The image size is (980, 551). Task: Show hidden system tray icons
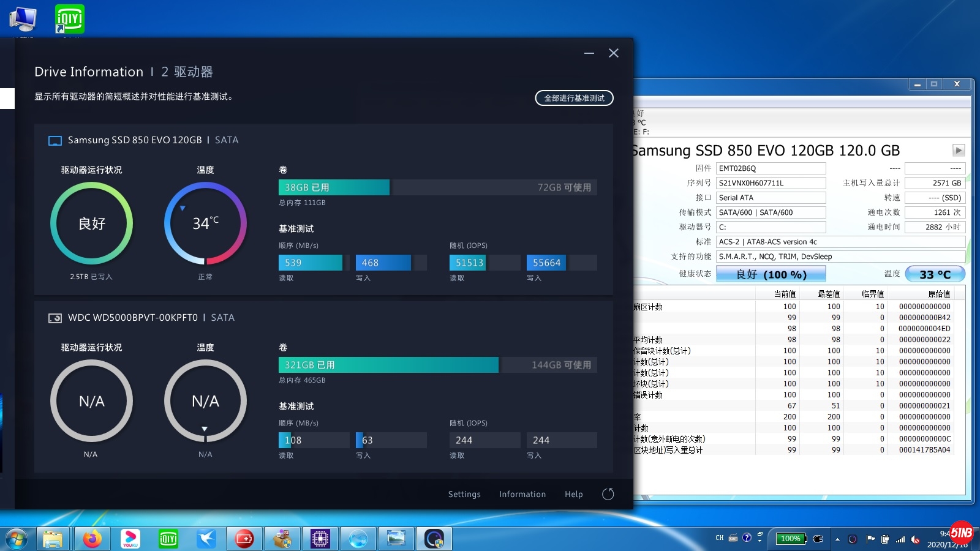coord(837,539)
